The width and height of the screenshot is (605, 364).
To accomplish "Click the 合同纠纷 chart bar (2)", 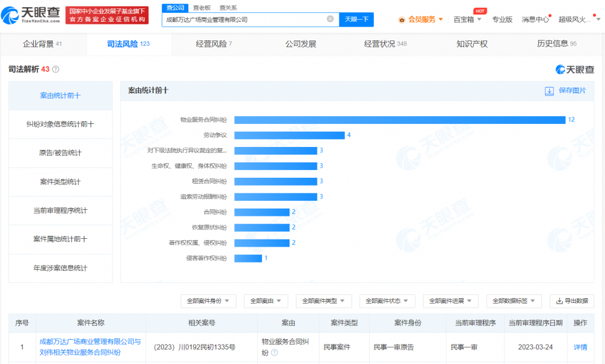I will 261,212.
